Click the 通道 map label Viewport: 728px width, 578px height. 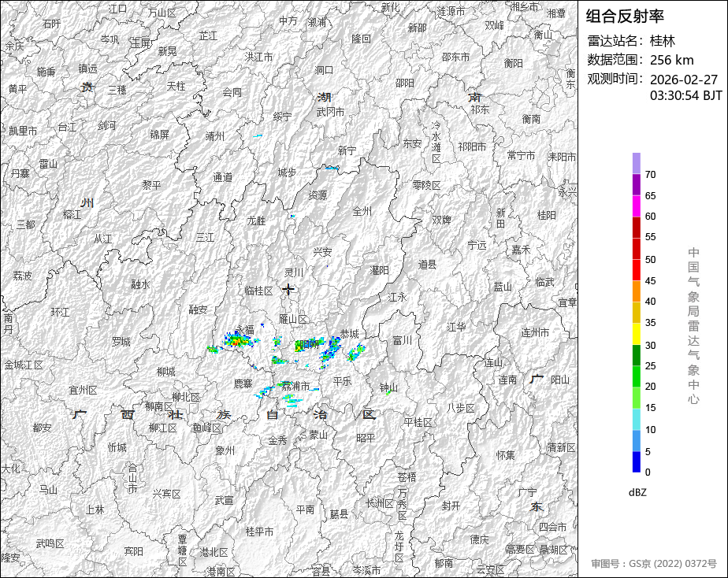222,177
